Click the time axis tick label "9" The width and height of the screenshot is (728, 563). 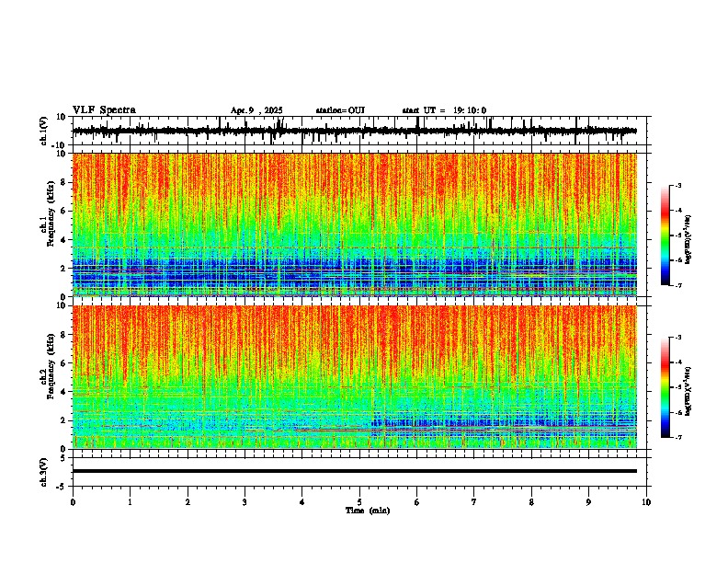click(x=588, y=502)
